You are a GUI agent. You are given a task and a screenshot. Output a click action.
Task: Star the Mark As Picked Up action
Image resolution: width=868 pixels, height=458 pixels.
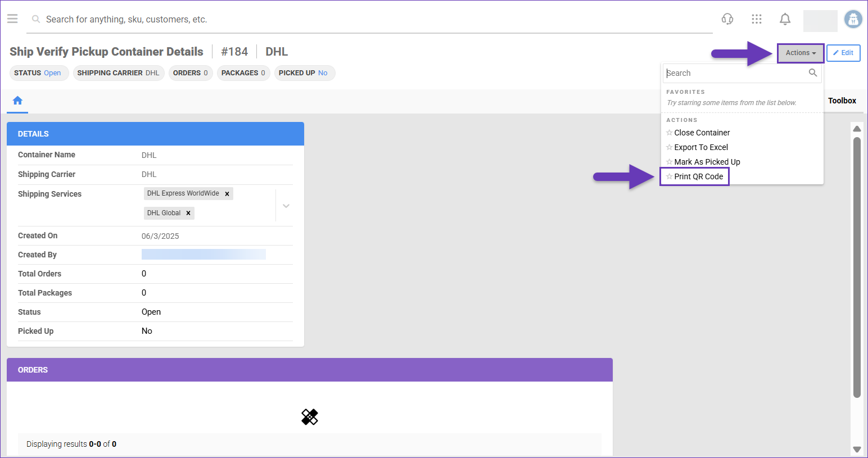tap(670, 162)
